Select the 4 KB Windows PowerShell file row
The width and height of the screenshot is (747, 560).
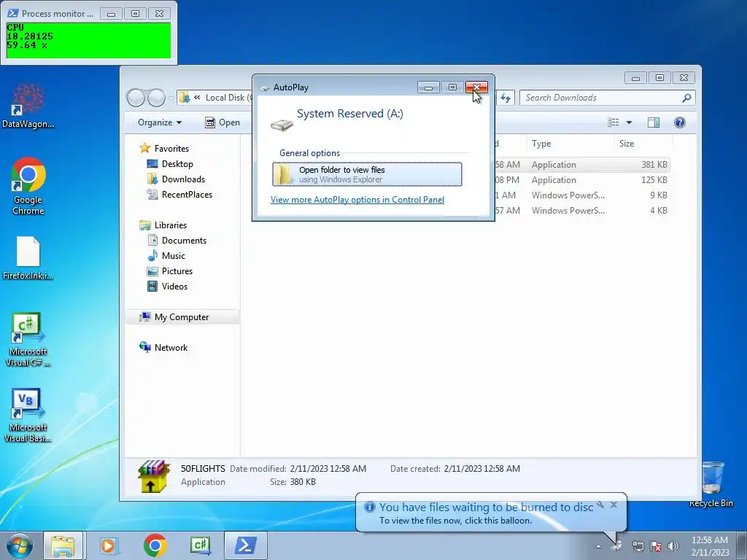click(581, 211)
